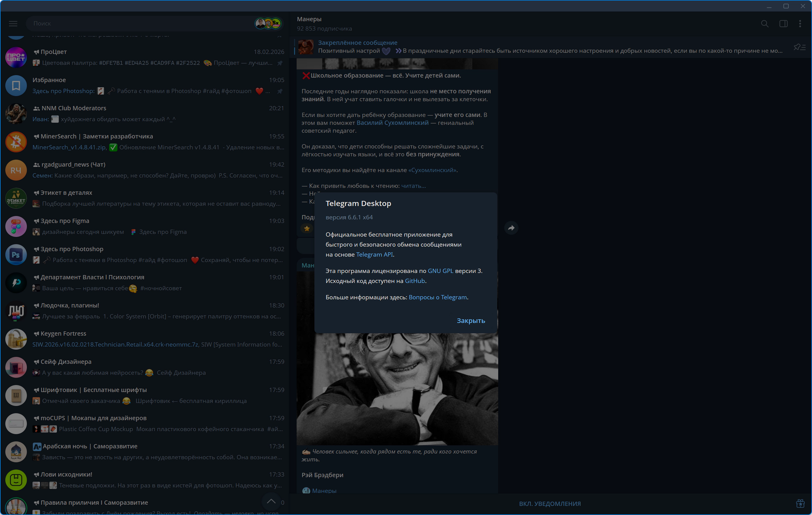Screen dimensions: 812x515
Task: Close the About dialog with Закрыть
Action: click(470, 321)
